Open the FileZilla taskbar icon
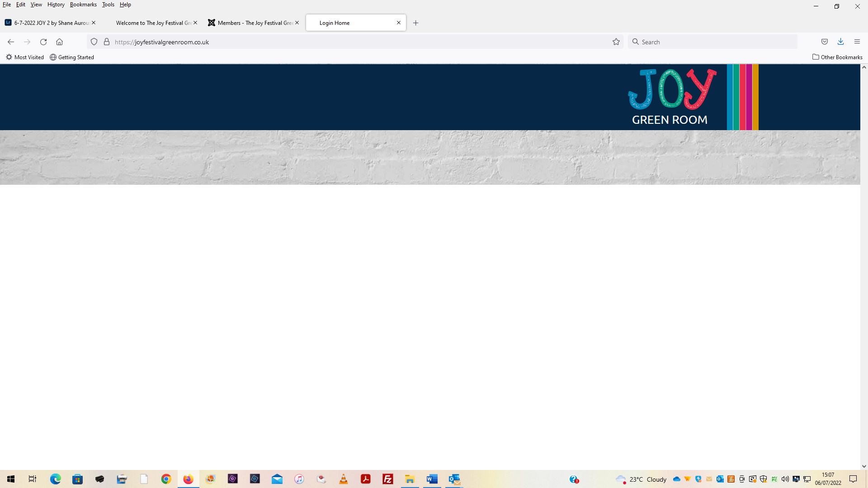868x488 pixels. 388,479
